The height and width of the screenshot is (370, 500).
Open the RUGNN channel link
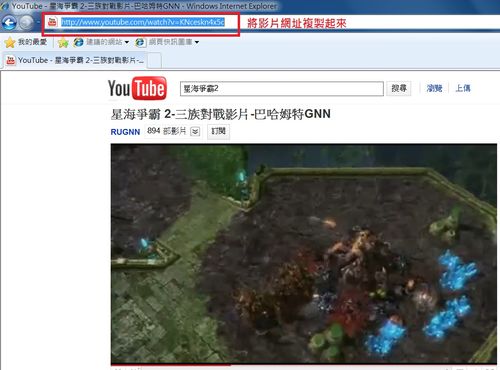[x=125, y=132]
